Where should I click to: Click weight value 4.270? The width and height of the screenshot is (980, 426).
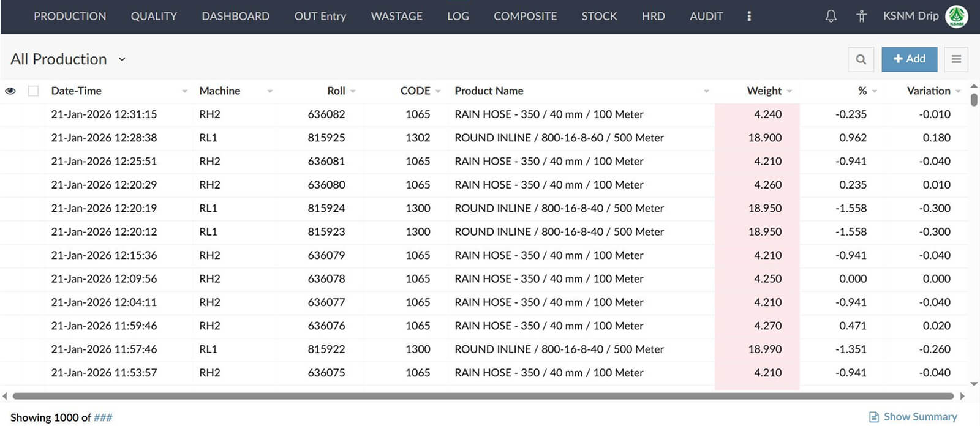pos(768,326)
